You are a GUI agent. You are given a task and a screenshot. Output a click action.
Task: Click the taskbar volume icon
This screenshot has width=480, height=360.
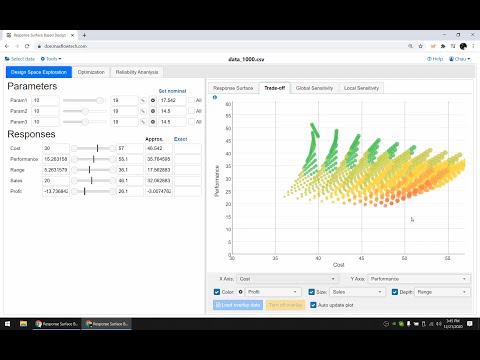439,324
